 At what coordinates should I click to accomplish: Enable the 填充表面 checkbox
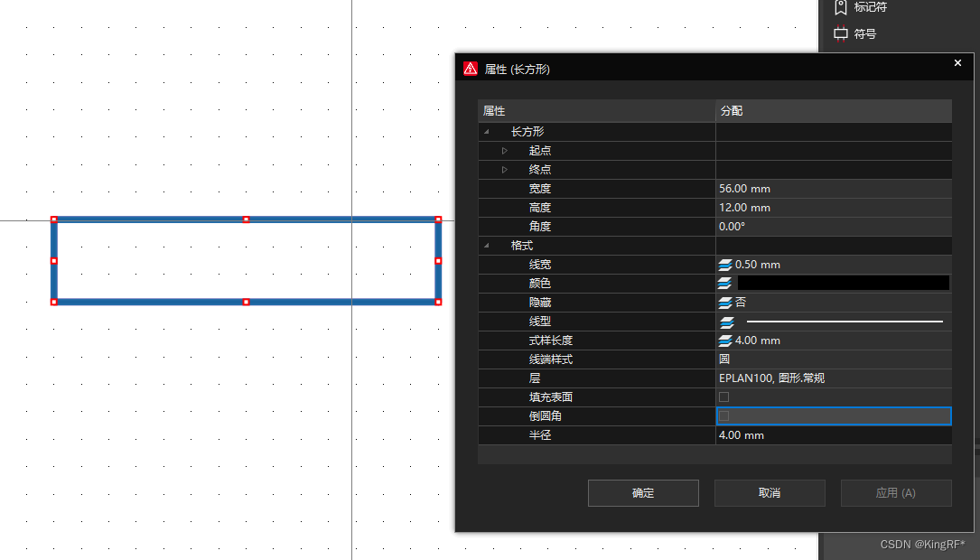(x=723, y=397)
